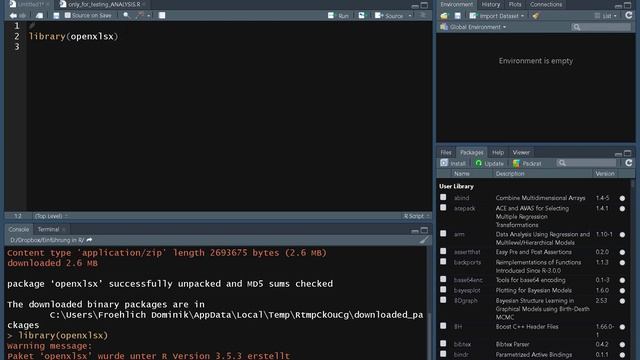
Task: Remove the arm package with its icon
Action: (622, 235)
